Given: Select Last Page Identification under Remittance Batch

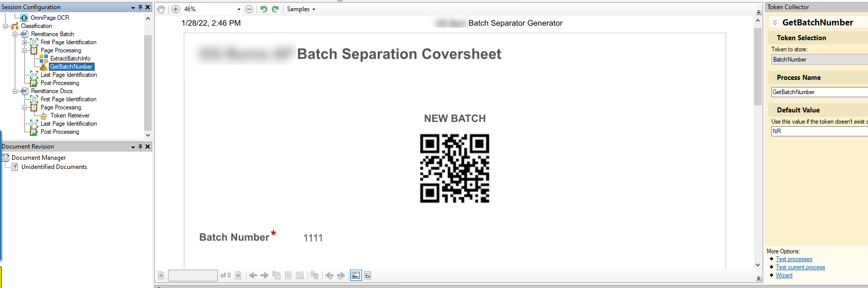Looking at the screenshot, I should point(69,75).
